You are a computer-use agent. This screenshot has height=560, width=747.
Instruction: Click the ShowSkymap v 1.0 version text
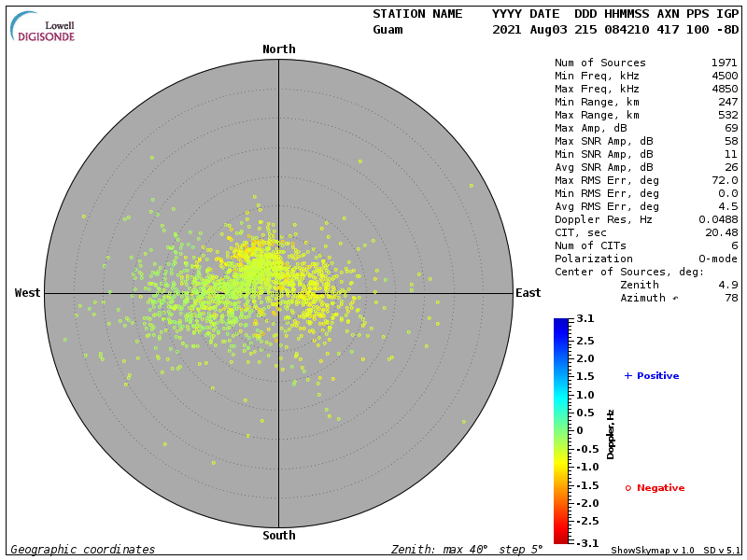(x=654, y=551)
